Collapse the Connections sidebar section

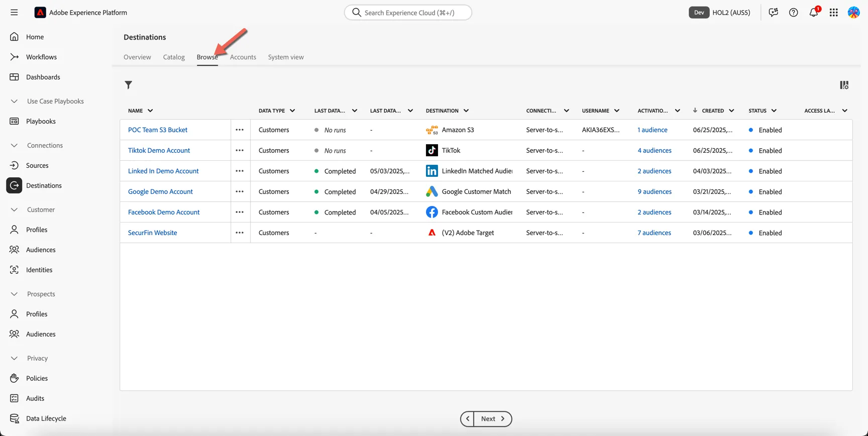[x=14, y=145]
